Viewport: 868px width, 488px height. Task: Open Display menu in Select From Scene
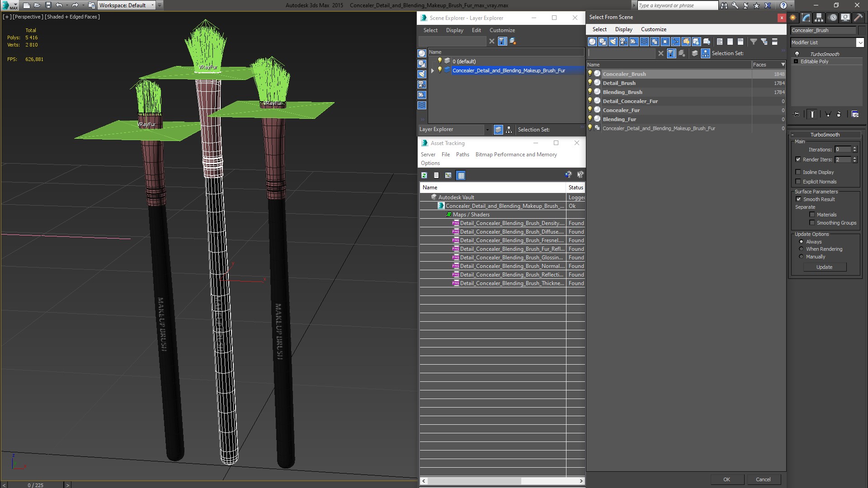tap(623, 29)
